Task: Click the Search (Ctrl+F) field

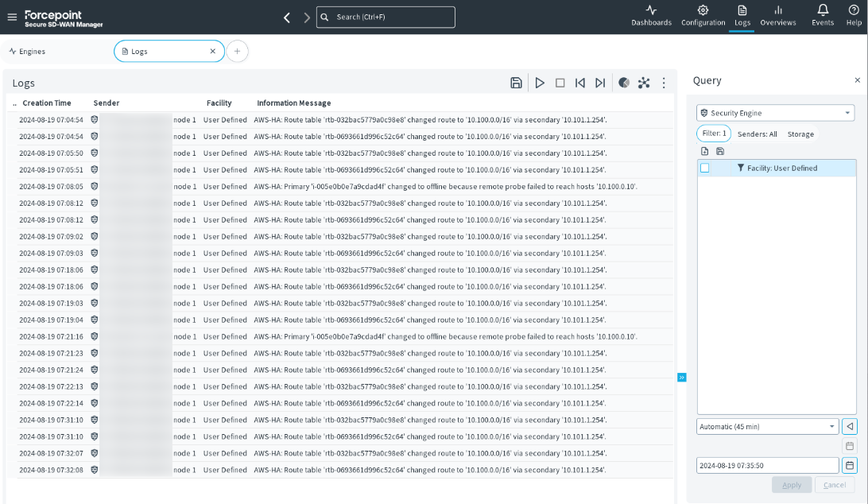Action: click(386, 17)
